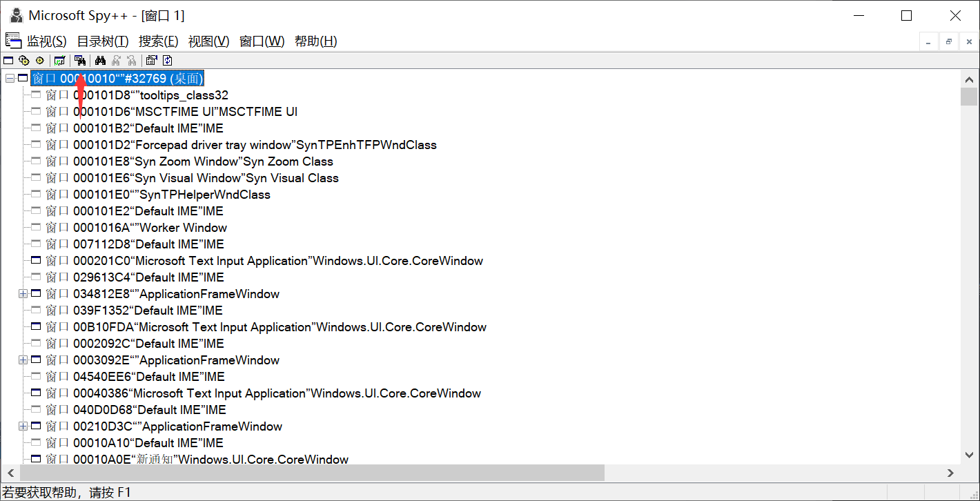Open the 目录树(T) menu
The image size is (980, 501).
[x=103, y=41]
